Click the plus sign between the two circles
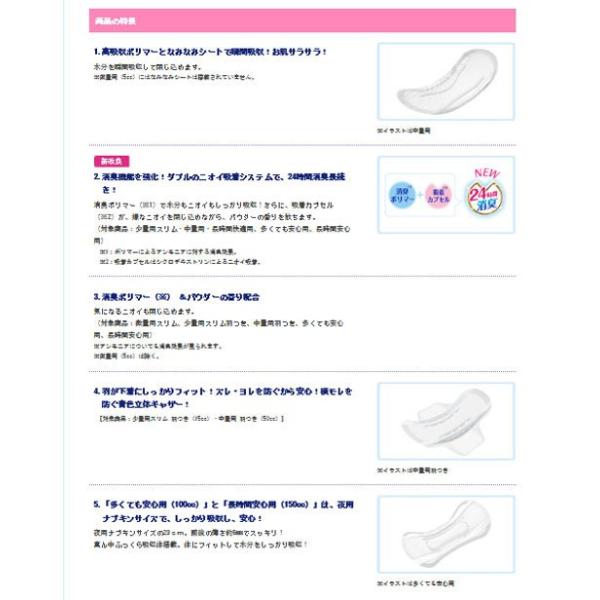This screenshot has width=600, height=600. (x=420, y=195)
